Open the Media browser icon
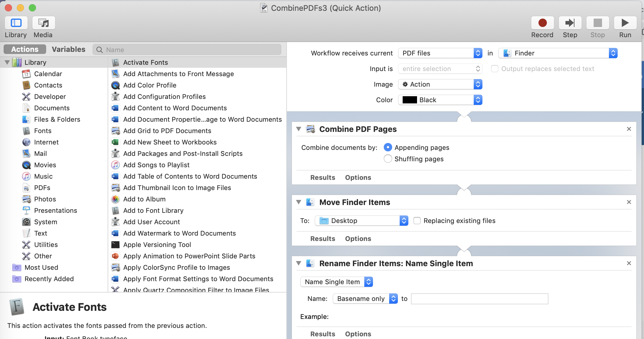Image resolution: width=644 pixels, height=339 pixels. point(43,23)
